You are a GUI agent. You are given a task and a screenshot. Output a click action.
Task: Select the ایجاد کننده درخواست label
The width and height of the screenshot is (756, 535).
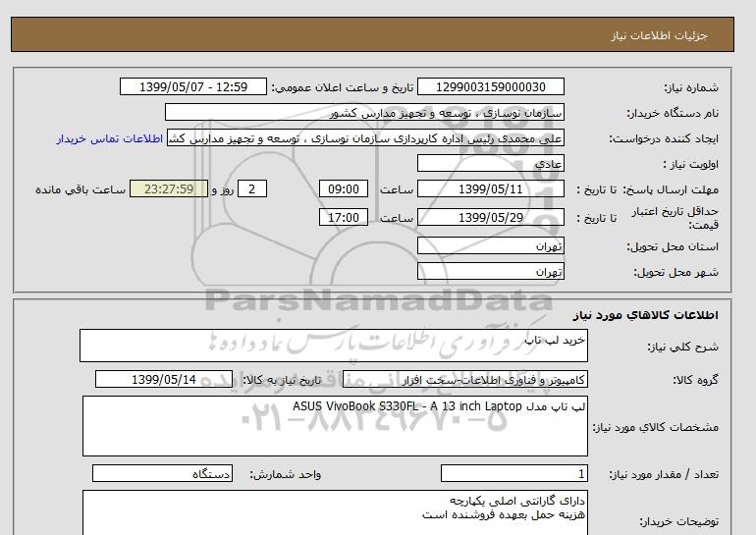[x=664, y=138]
